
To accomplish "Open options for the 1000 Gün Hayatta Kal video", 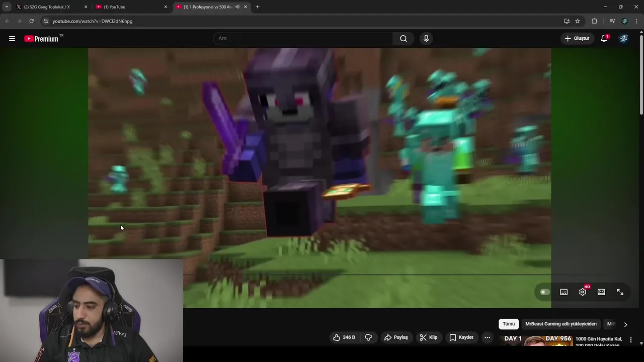I will [631, 340].
